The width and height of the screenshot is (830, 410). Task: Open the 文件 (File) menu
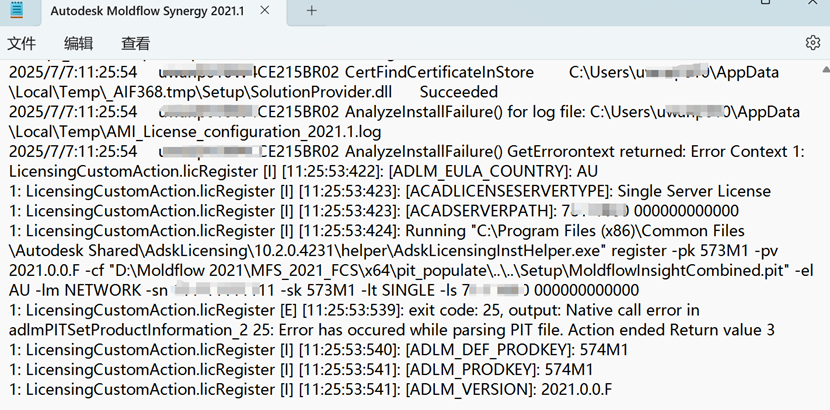(x=21, y=43)
